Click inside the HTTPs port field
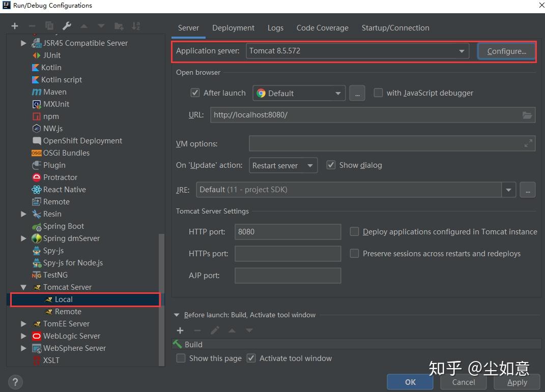Screen dimensions: 545x392 tap(288, 253)
